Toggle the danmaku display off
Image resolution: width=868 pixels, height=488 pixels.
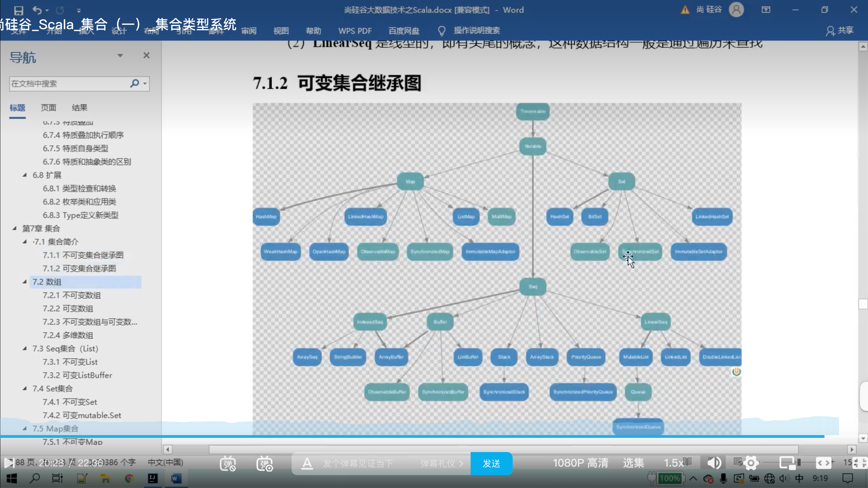coord(229,463)
